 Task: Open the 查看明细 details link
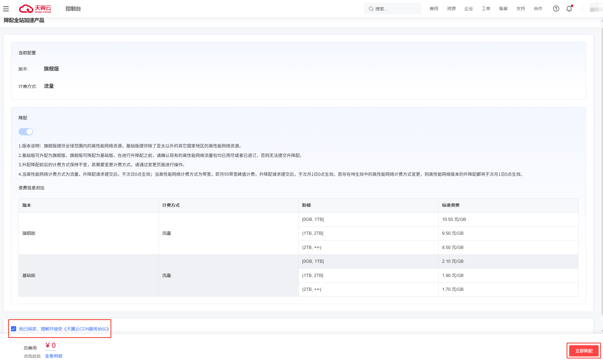click(x=54, y=356)
